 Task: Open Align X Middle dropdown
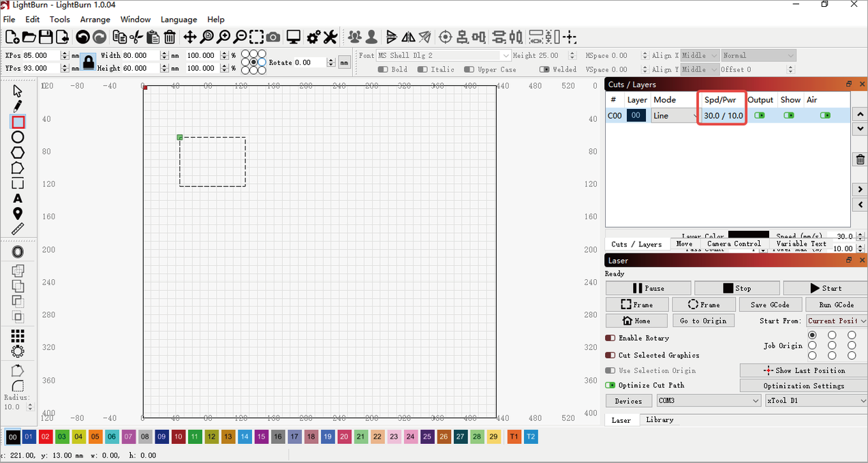coord(700,56)
